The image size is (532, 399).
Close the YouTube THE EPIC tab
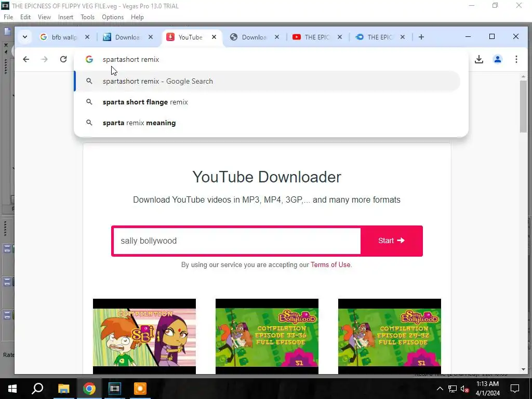[340, 37]
